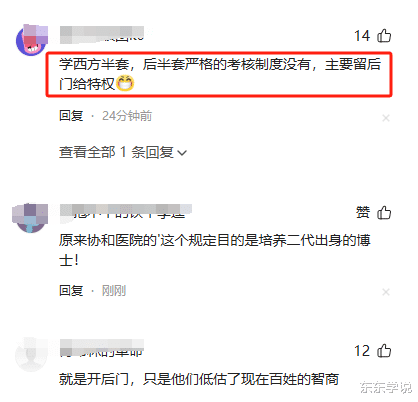Click the 14 like count
The height and width of the screenshot is (402, 418).
pyautogui.click(x=362, y=36)
